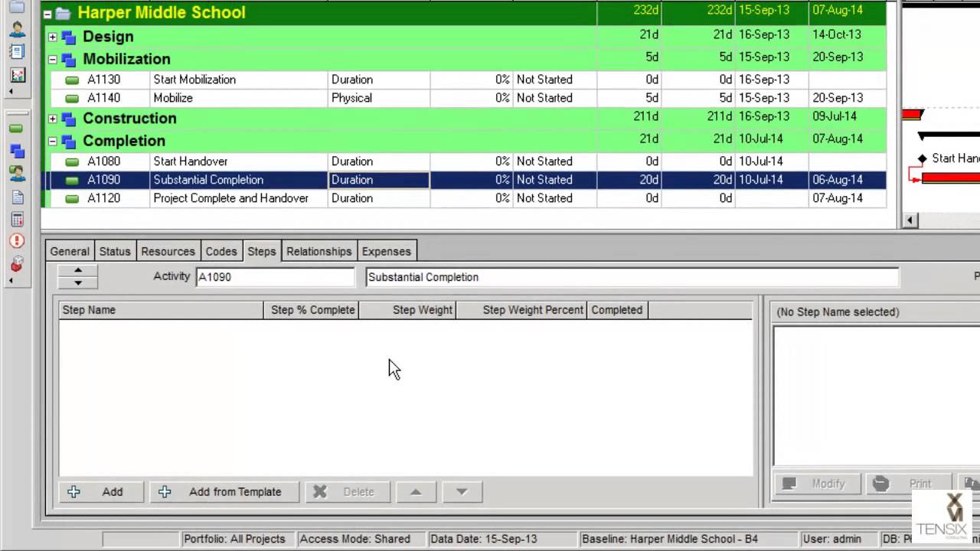Expand the Construction WBS group
980x551 pixels.
click(52, 119)
